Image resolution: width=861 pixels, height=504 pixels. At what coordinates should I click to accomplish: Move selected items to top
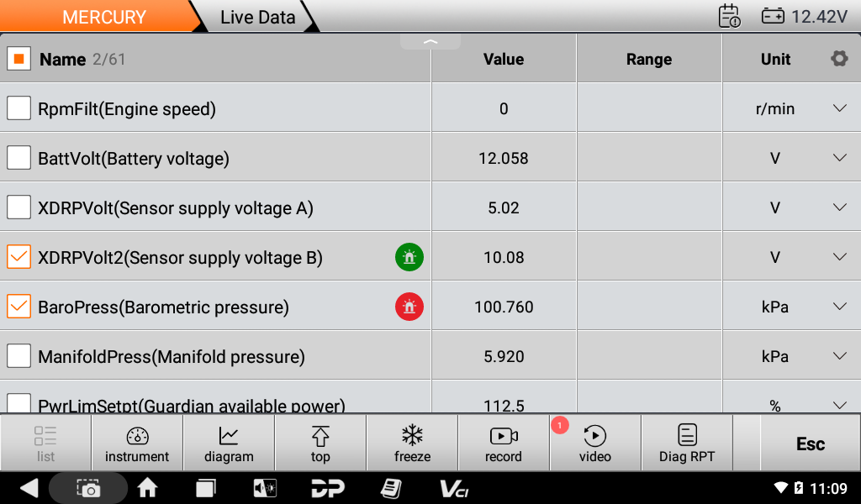point(320,444)
